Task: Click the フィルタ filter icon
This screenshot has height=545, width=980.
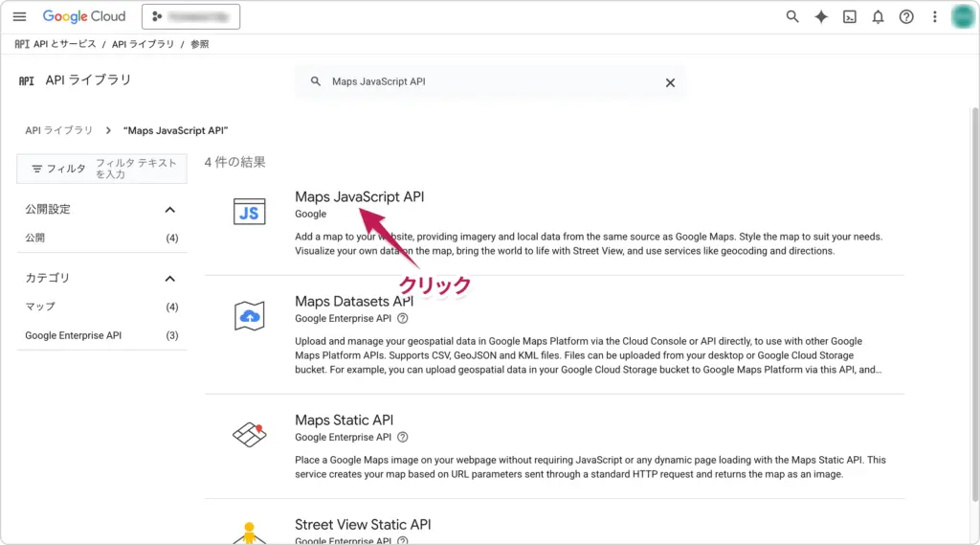Action: (x=37, y=169)
